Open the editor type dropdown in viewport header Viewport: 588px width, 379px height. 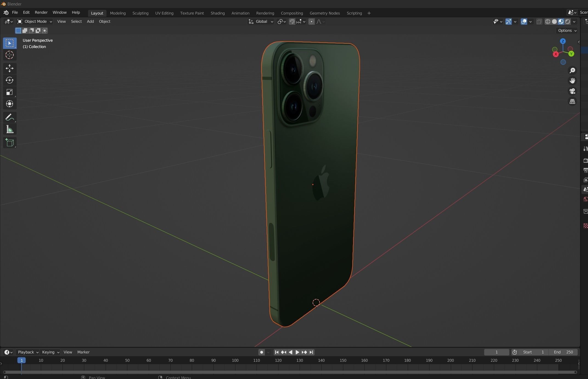pyautogui.click(x=9, y=21)
